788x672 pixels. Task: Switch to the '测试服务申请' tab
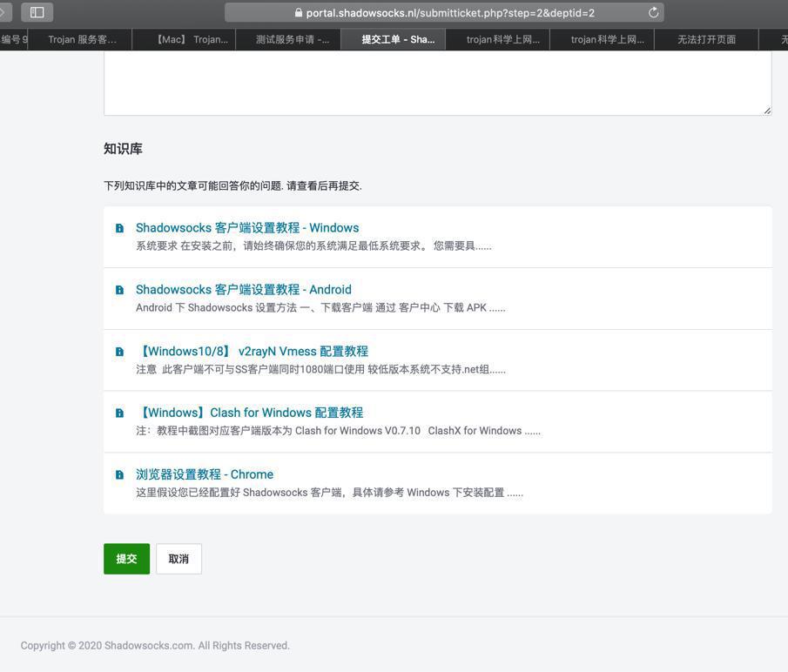288,40
